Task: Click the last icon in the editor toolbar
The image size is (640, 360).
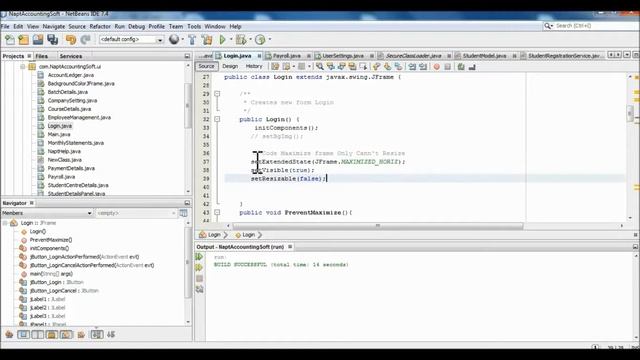Action: pos(472,67)
